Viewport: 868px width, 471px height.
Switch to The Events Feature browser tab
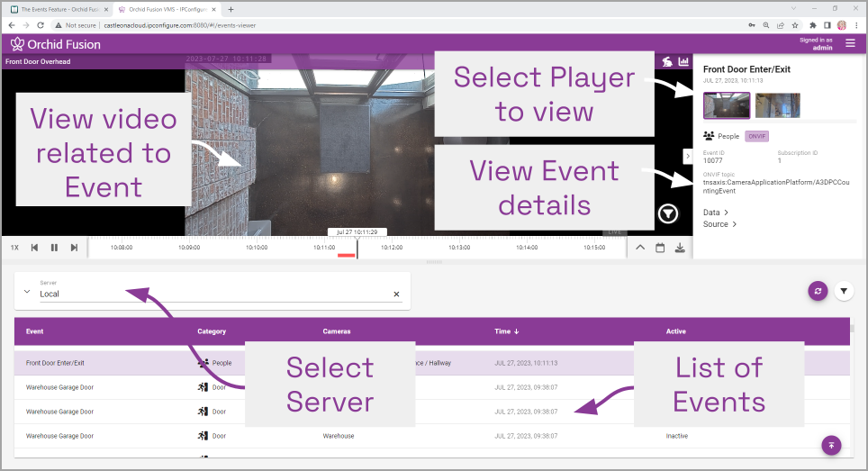59,9
